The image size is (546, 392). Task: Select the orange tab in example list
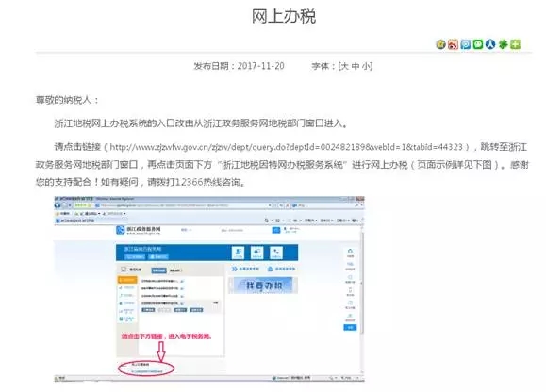(x=127, y=280)
